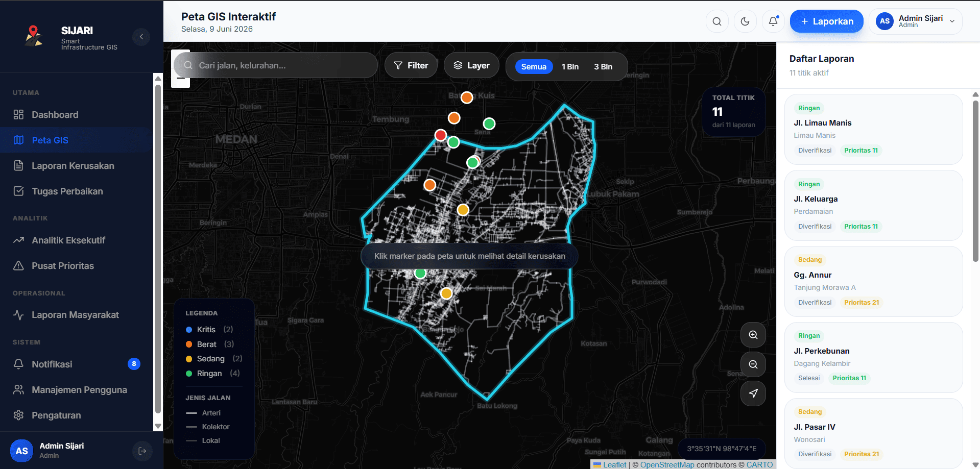This screenshot has height=469, width=980.
Task: Click orange marker near Batang Kuis label
Action: pos(467,97)
